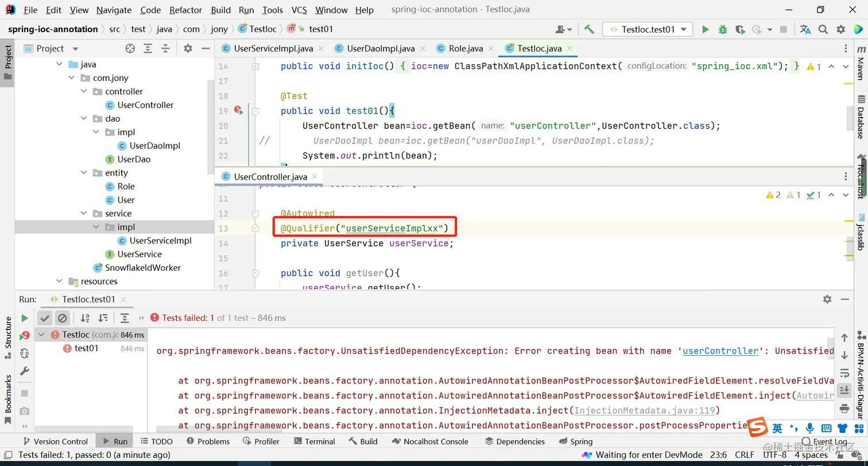Jump to next stack trace with down arrow
868x466 pixels.
(844, 355)
